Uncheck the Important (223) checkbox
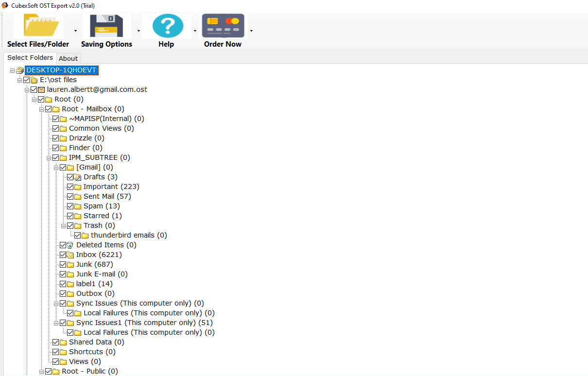 tap(70, 187)
